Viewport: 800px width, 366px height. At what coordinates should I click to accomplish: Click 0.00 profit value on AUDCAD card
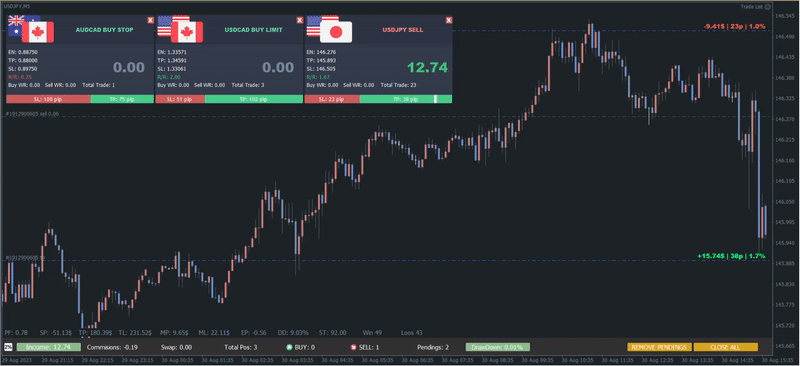click(129, 67)
